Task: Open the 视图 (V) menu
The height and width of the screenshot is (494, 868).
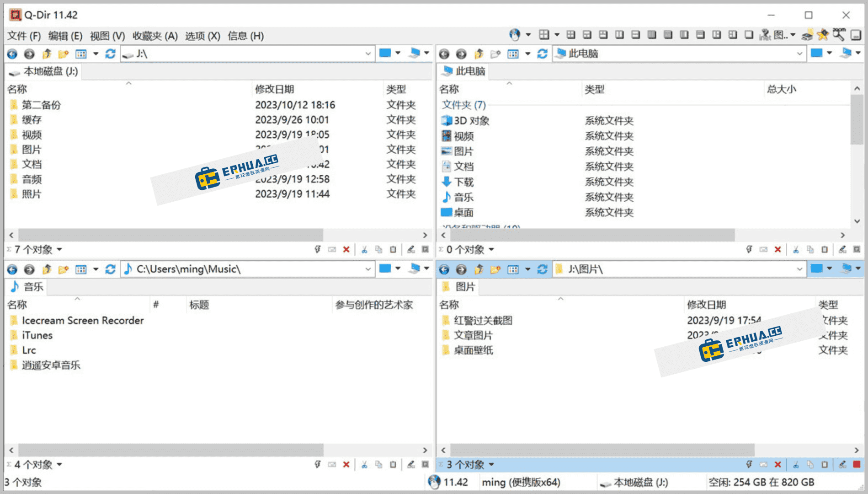Action: (107, 36)
